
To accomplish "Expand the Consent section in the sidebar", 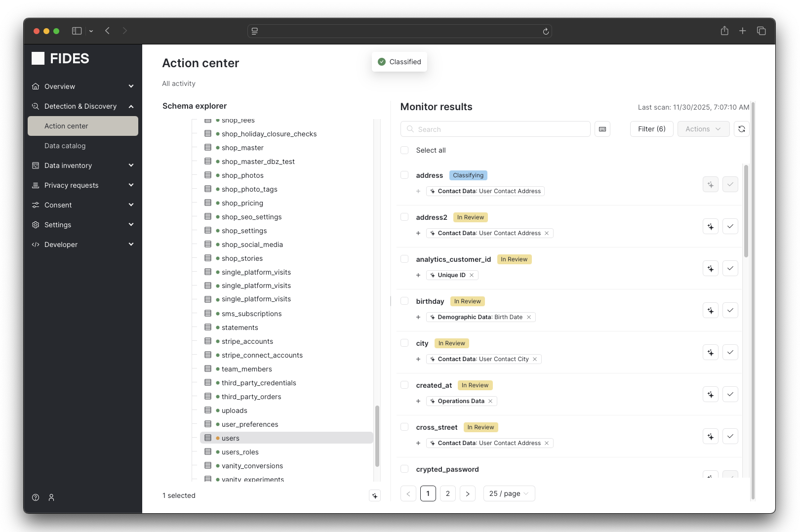I will (x=82, y=205).
